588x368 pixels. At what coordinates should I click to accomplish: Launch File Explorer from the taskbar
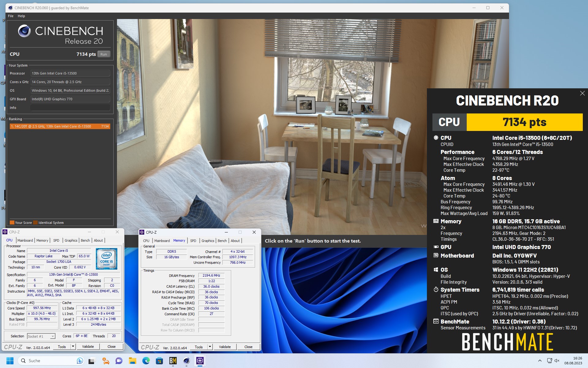click(x=132, y=361)
